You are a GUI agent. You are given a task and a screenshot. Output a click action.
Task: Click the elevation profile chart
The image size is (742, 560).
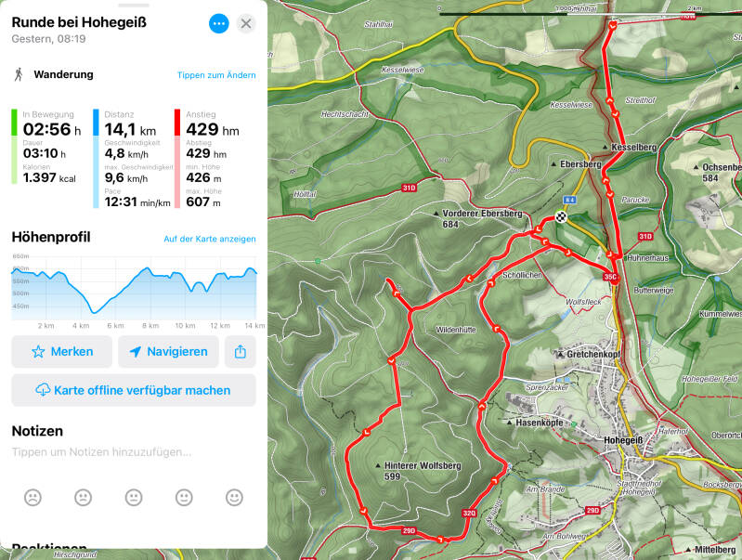click(x=134, y=288)
